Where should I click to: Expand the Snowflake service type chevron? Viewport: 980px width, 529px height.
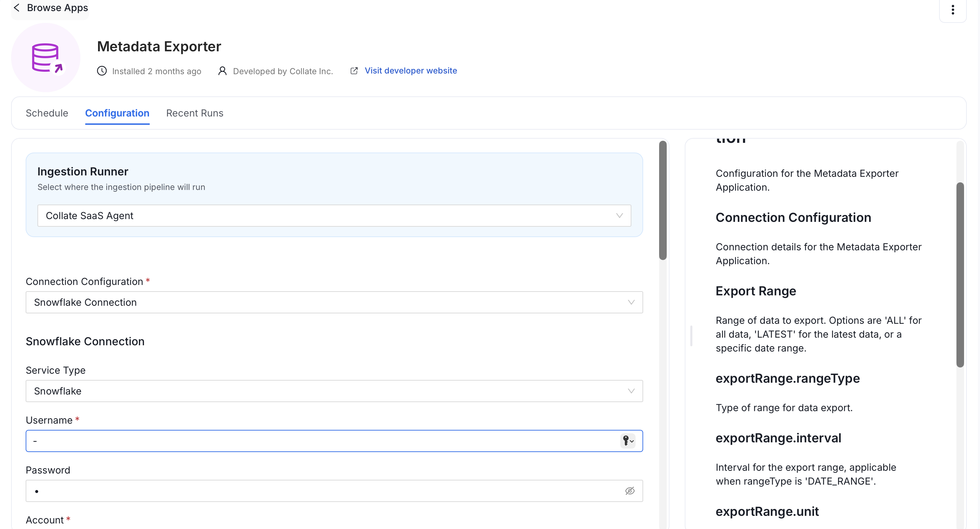(x=631, y=391)
